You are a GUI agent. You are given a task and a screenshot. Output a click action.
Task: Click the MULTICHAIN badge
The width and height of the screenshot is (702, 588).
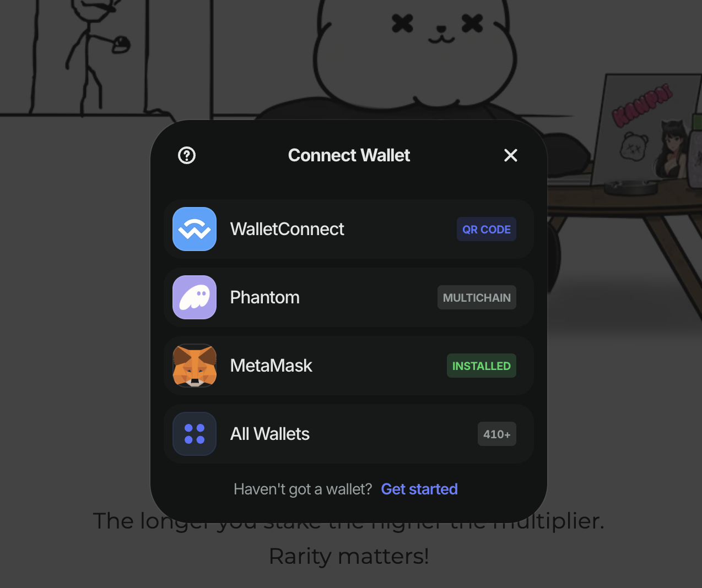477,297
